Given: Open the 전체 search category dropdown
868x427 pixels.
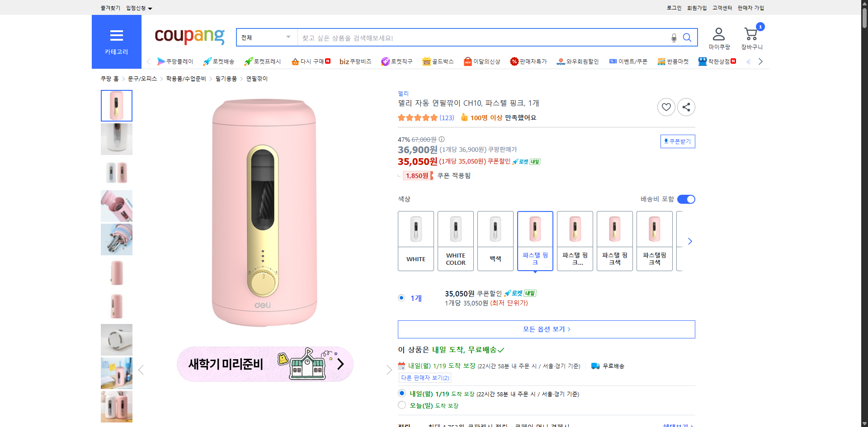Looking at the screenshot, I should pyautogui.click(x=266, y=38).
